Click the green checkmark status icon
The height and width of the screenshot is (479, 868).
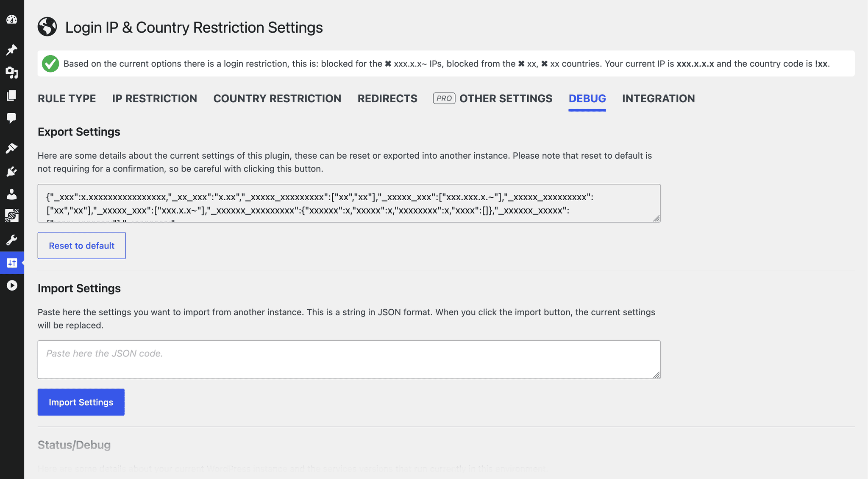point(50,64)
